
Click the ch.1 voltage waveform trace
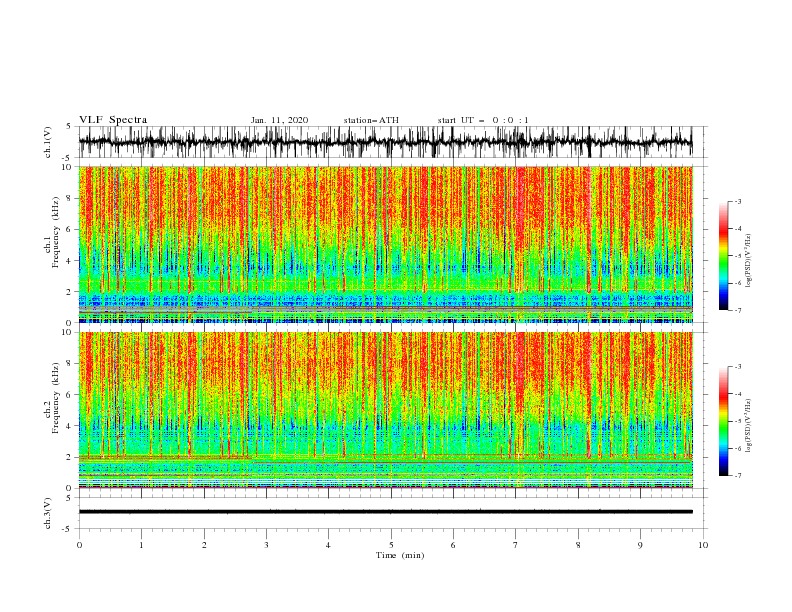point(385,142)
